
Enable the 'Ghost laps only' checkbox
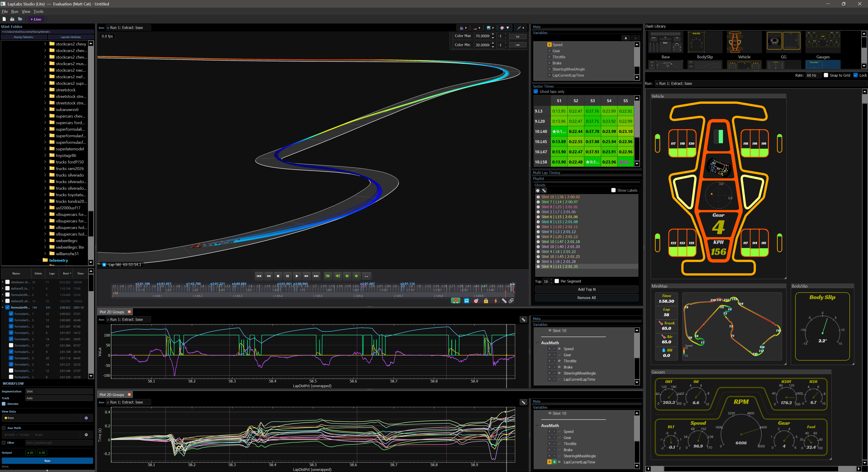[x=536, y=91]
